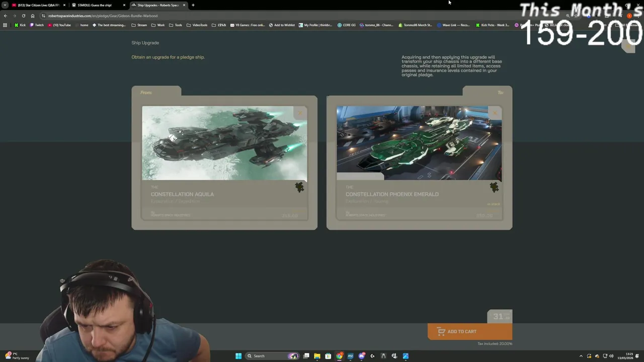Screen dimensions: 644x362
Task: Open the home bookmark
Action: point(82,25)
